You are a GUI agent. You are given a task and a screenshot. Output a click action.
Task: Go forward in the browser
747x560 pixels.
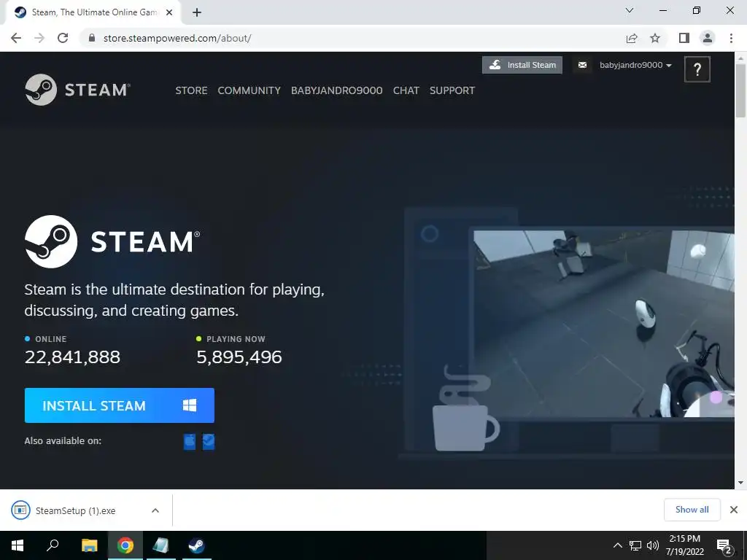click(39, 38)
